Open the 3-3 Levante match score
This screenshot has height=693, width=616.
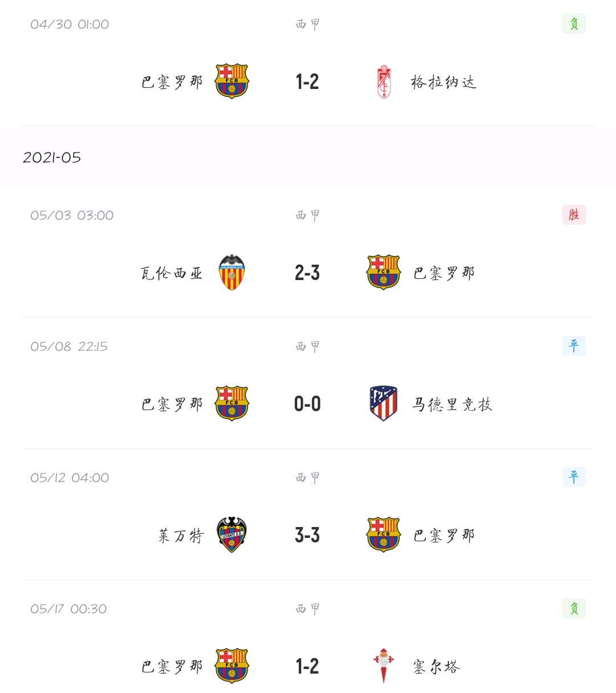pyautogui.click(x=307, y=535)
